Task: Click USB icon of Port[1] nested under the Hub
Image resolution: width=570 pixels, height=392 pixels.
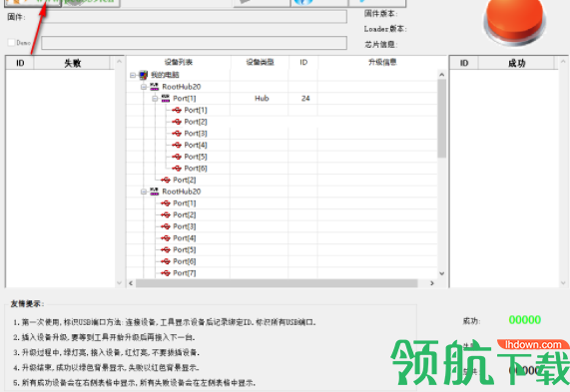Action: pyautogui.click(x=177, y=110)
